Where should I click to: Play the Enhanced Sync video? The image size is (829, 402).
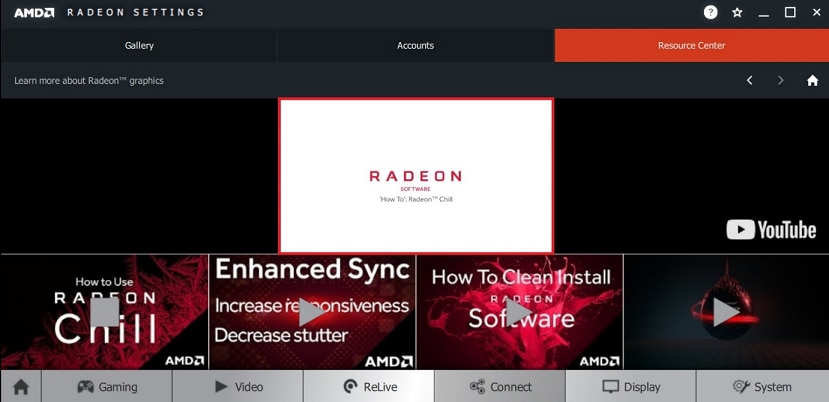click(x=312, y=312)
